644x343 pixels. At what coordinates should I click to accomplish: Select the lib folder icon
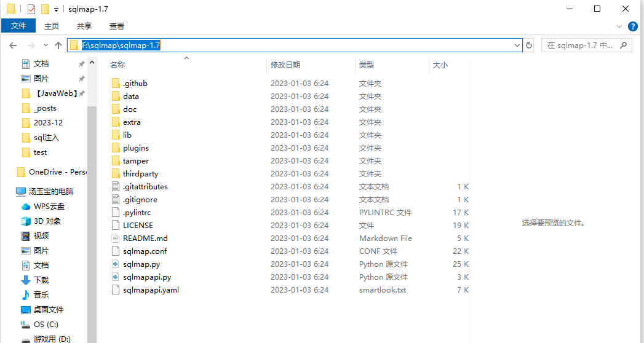click(x=116, y=135)
